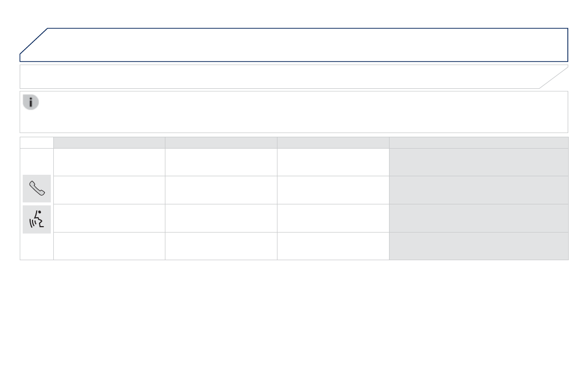Image resolution: width=588 pixels, height=392 pixels.
Task: Click the white cell right of the voice icon
Action: click(109, 218)
